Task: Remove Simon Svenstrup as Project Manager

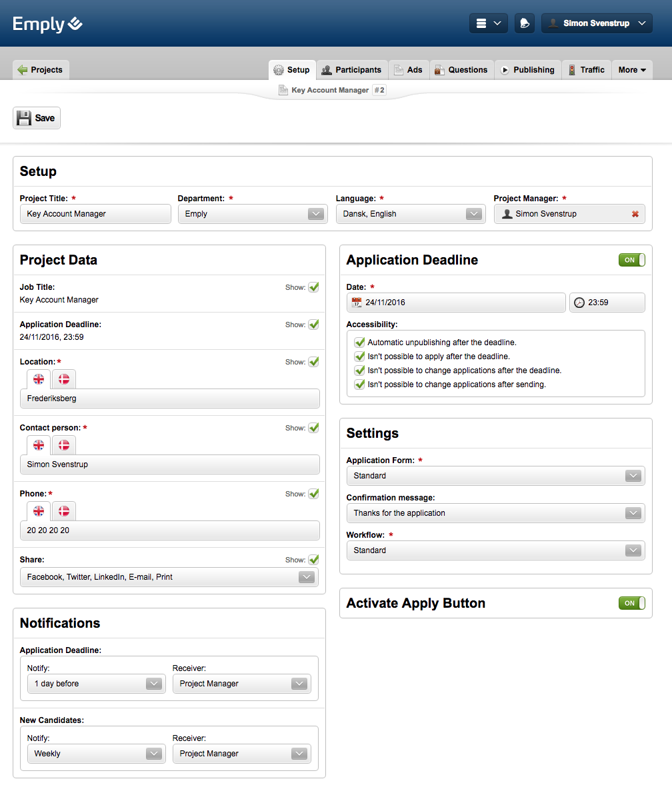Action: click(635, 214)
